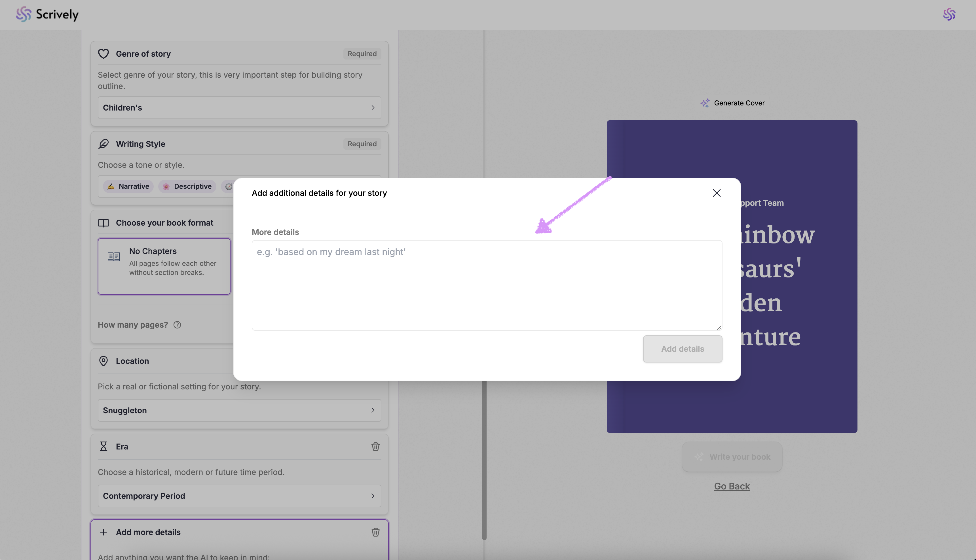Follow the Go Back link
Viewport: 976px width, 560px height.
point(732,486)
